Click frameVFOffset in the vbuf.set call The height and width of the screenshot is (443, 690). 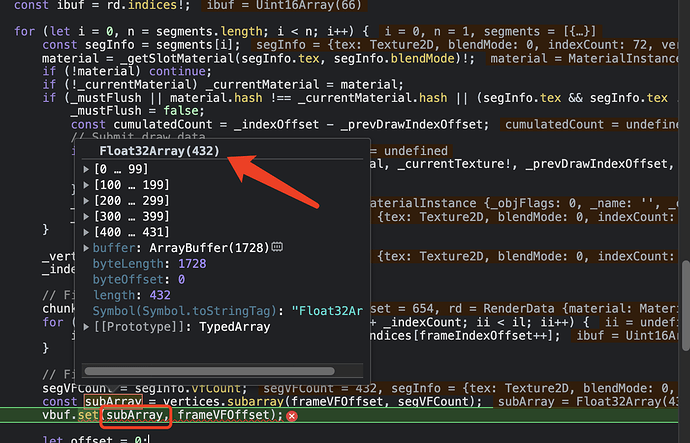(223, 415)
